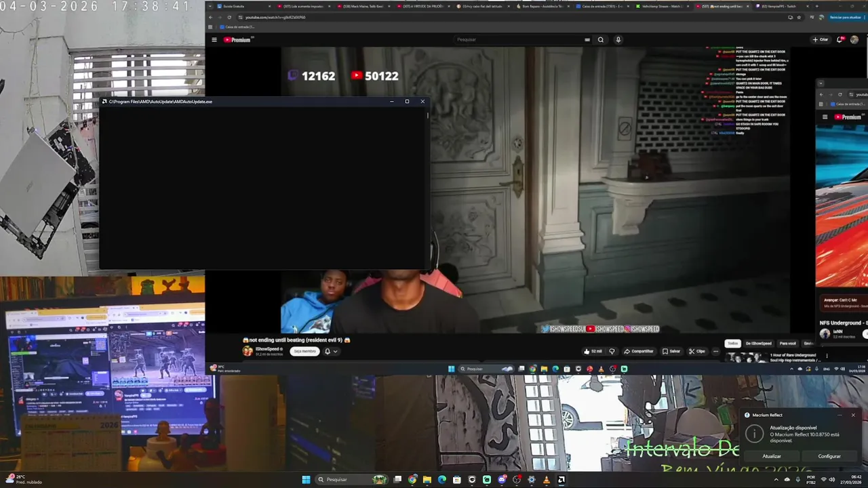Open the AMD icon on main taskbar
868x488 pixels.
pyautogui.click(x=561, y=479)
